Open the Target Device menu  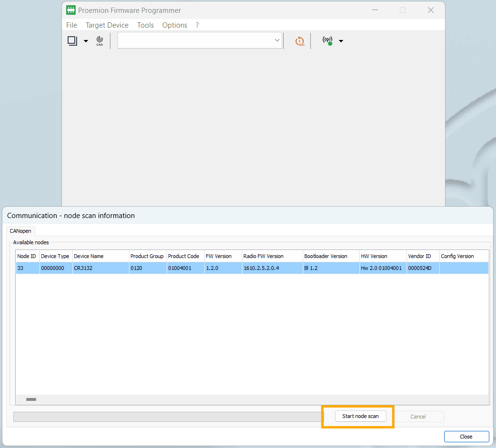[x=107, y=25]
